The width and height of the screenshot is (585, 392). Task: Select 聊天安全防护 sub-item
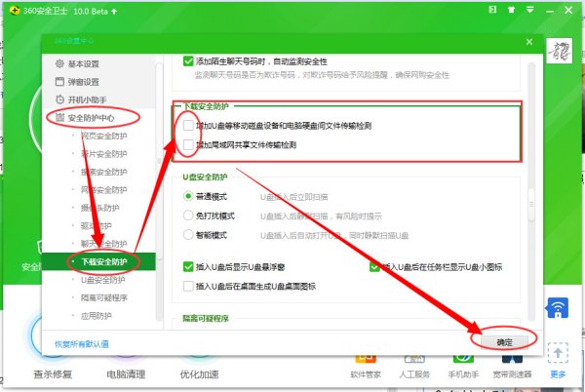(104, 244)
